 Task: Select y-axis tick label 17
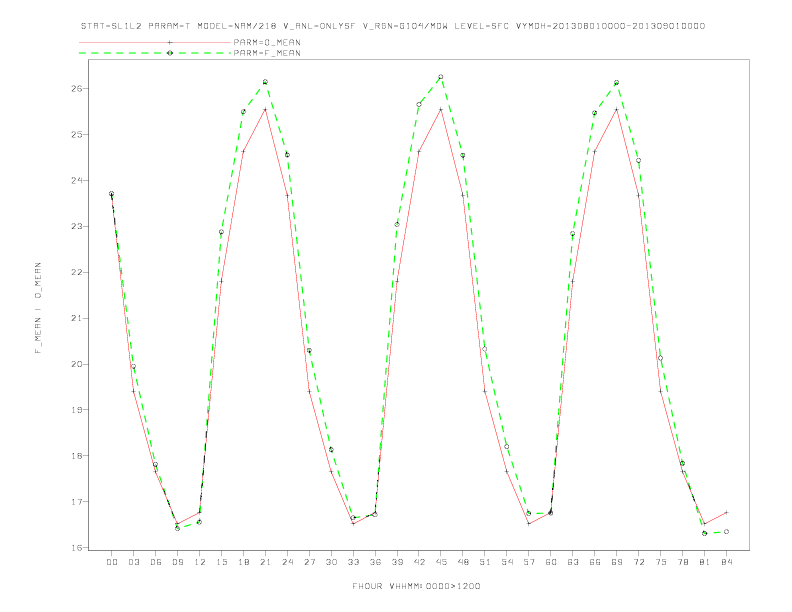(76, 501)
